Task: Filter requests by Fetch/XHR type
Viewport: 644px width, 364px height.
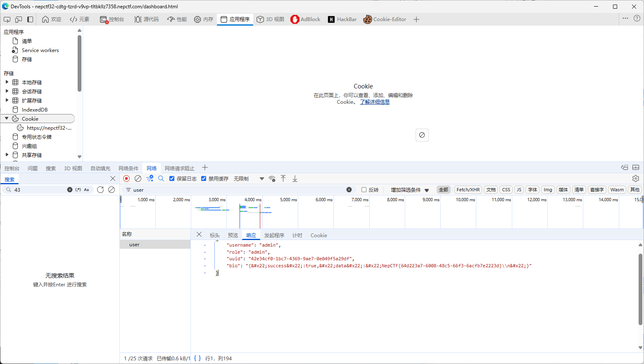Action: [468, 190]
